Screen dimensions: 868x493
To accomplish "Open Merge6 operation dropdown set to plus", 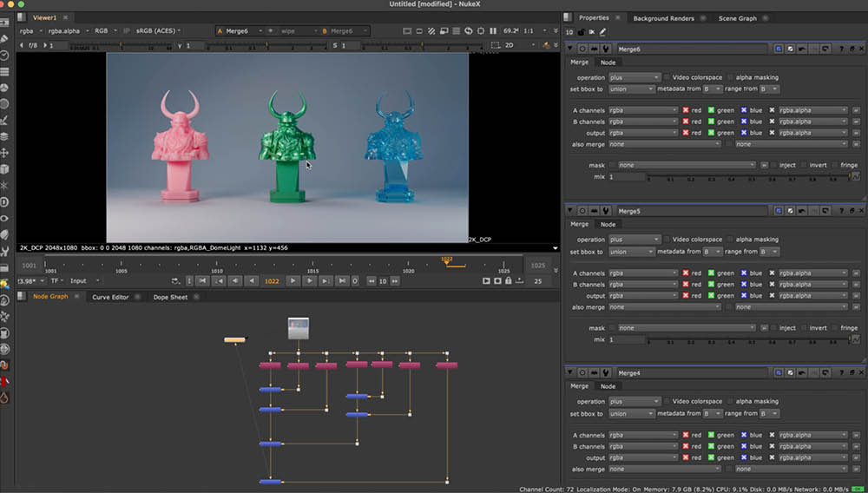I will pos(634,77).
